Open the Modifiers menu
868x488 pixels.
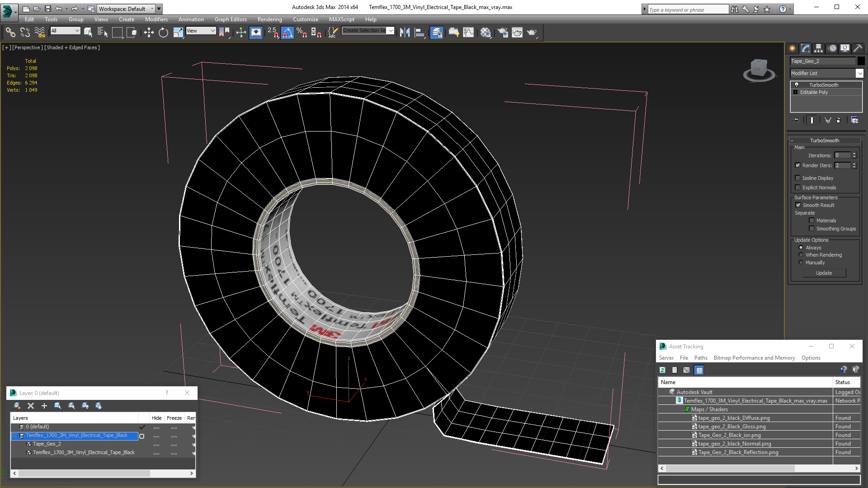[x=156, y=19]
